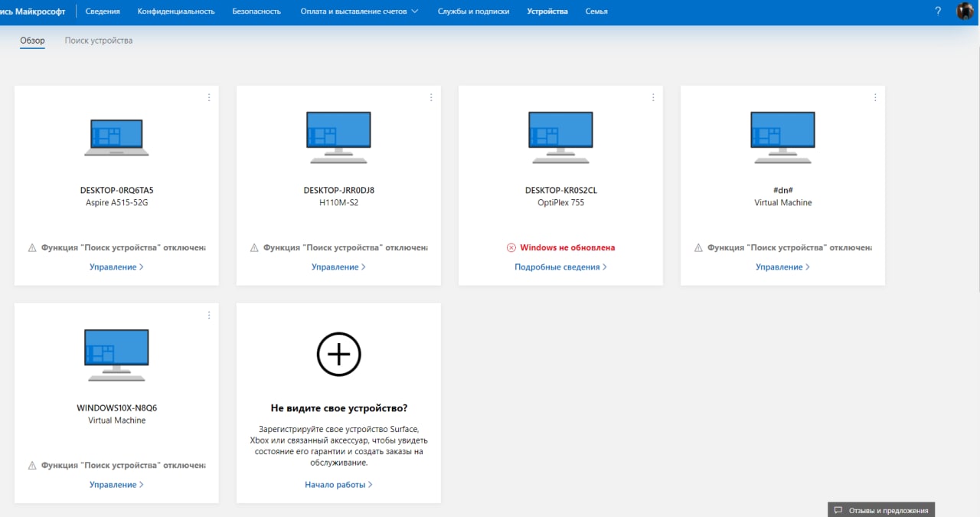Click the #dn# virtual machine monitor image
This screenshot has width=980, height=517.
(782, 138)
